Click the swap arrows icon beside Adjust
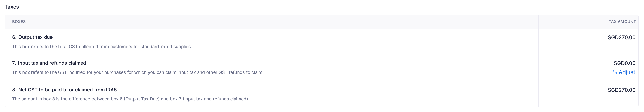The height and width of the screenshot is (112, 644). 614,72
